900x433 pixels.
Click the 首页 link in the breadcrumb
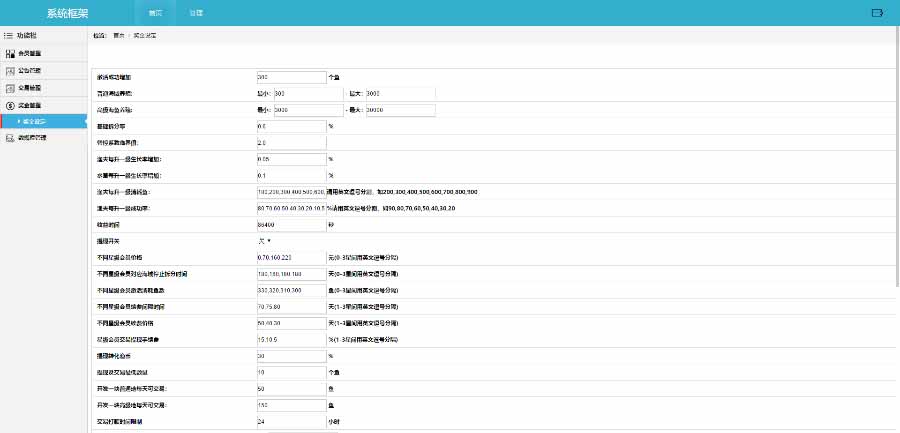pyautogui.click(x=119, y=35)
